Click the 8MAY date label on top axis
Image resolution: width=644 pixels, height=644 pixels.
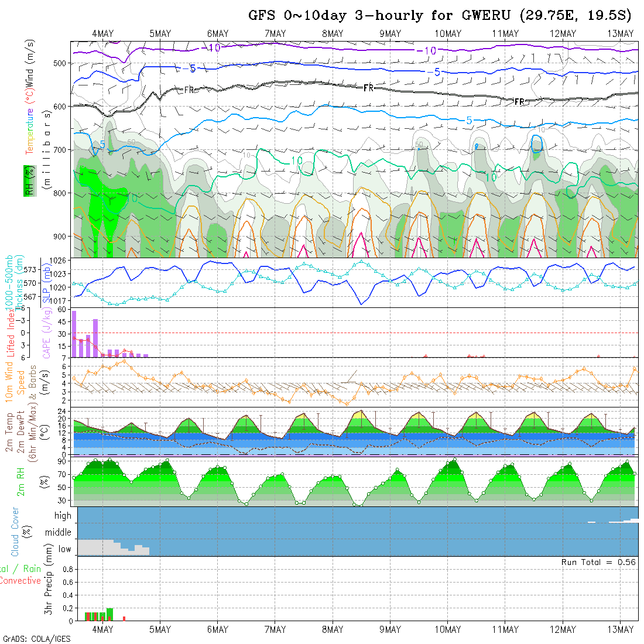pos(333,33)
